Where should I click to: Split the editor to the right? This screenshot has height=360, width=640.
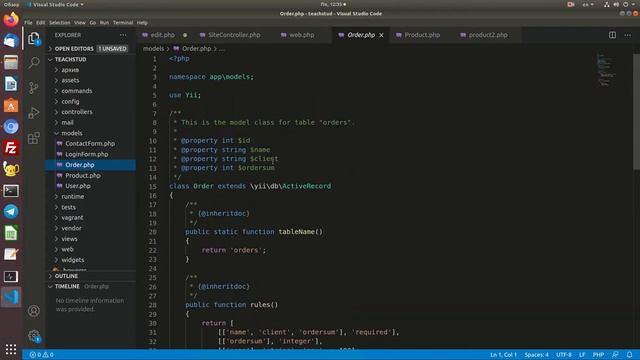(612, 35)
